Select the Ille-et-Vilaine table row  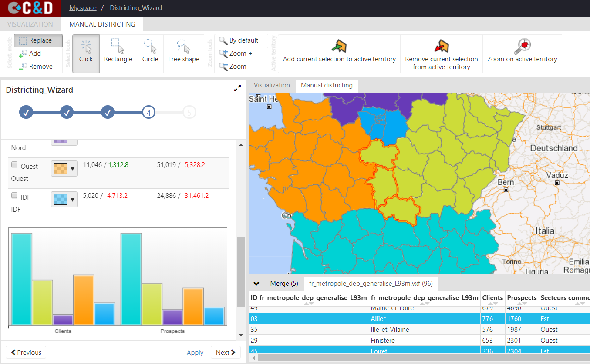point(419,330)
